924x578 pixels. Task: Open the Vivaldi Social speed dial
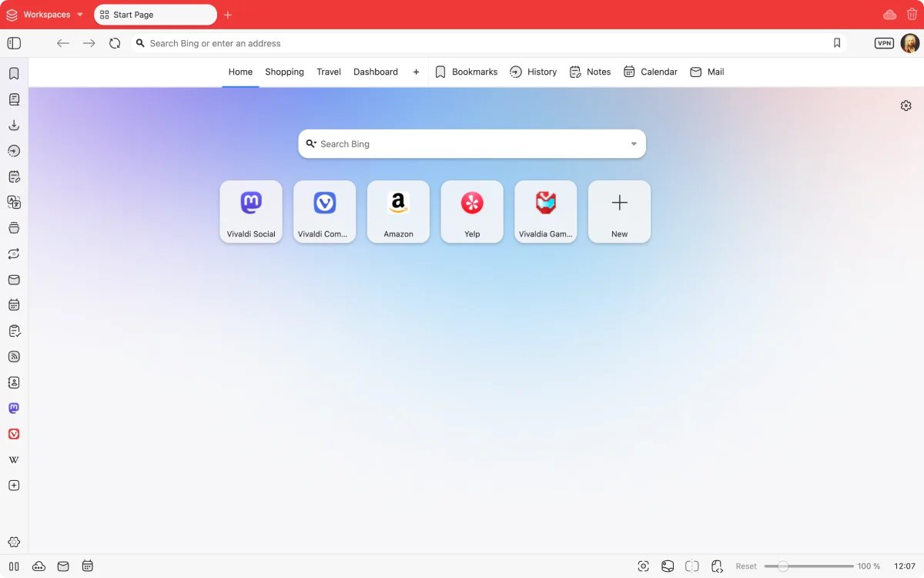tap(251, 212)
